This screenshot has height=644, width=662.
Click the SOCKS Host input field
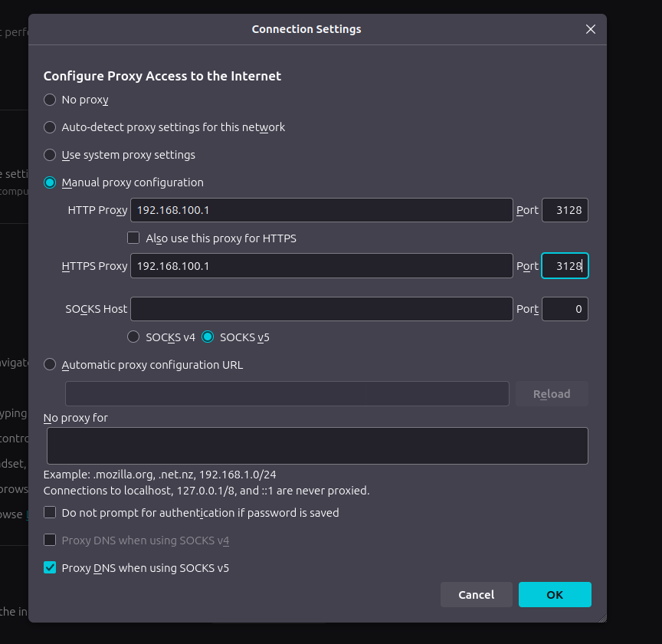pyautogui.click(x=321, y=309)
